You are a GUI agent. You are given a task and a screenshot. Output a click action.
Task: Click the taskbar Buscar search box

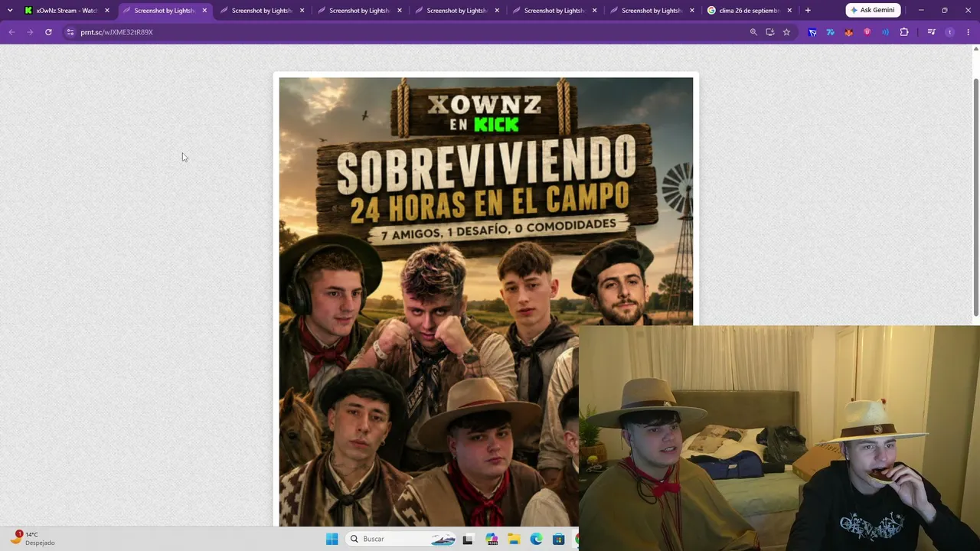pos(401,539)
